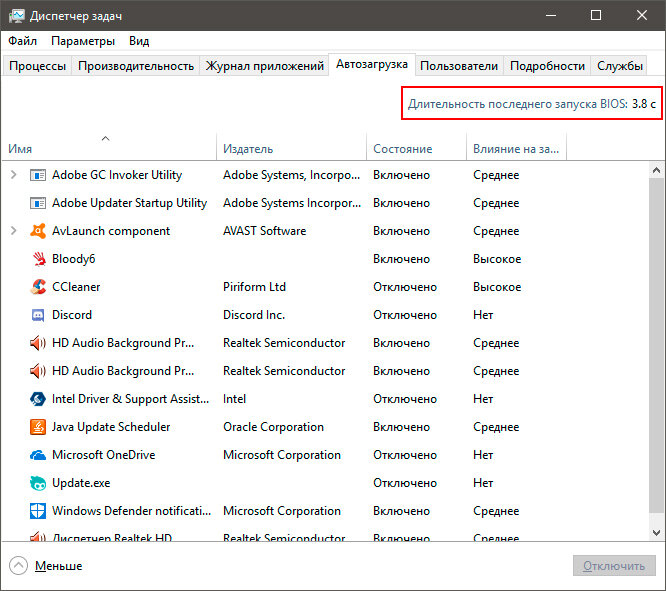Click Discord Нет impact cell
The image size is (666, 591).
(x=483, y=315)
